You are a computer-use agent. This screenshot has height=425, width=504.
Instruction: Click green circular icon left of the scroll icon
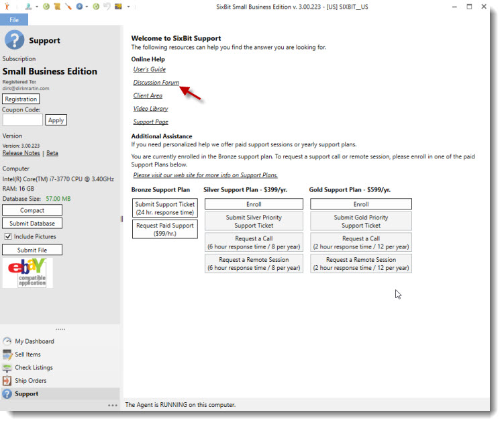(46, 7)
